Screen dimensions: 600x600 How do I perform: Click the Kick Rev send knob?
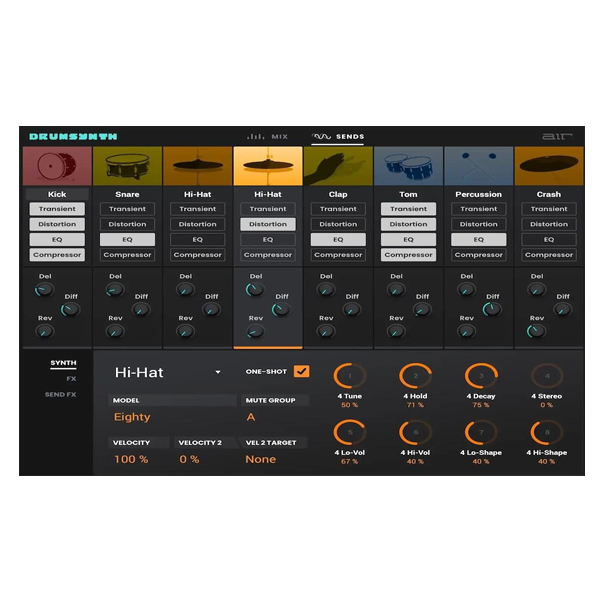44,331
